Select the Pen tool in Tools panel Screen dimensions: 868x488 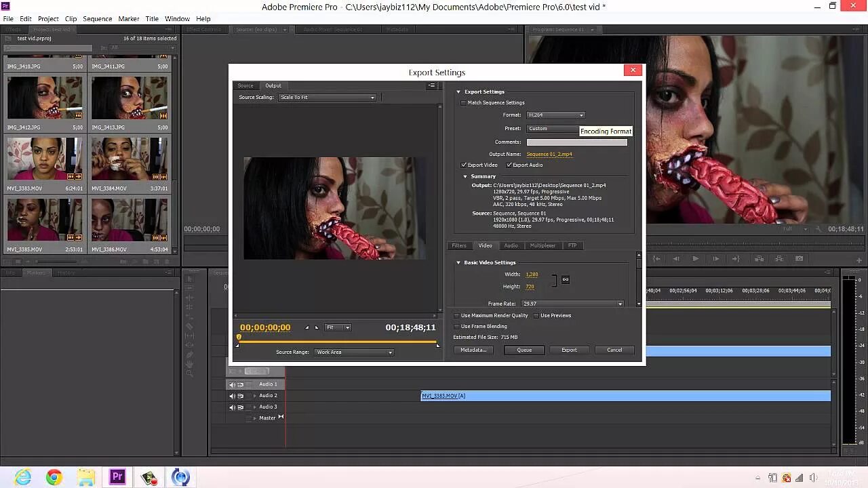[x=190, y=354]
